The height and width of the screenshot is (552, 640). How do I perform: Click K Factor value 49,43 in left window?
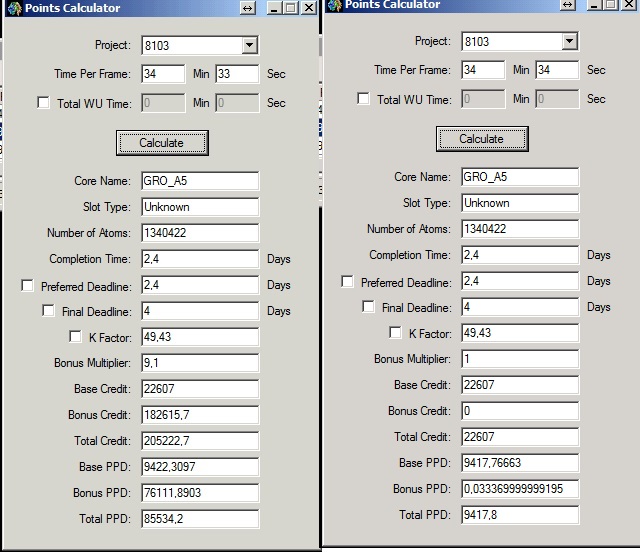[200, 337]
